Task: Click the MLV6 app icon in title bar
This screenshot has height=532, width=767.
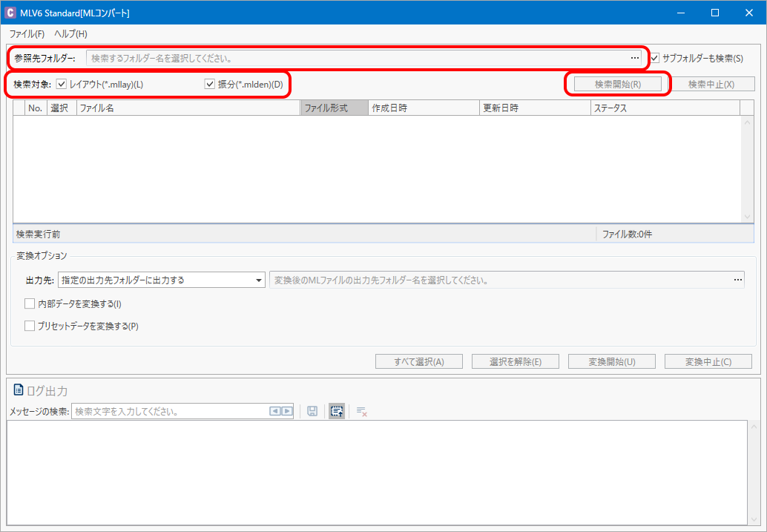Action: 10,13
